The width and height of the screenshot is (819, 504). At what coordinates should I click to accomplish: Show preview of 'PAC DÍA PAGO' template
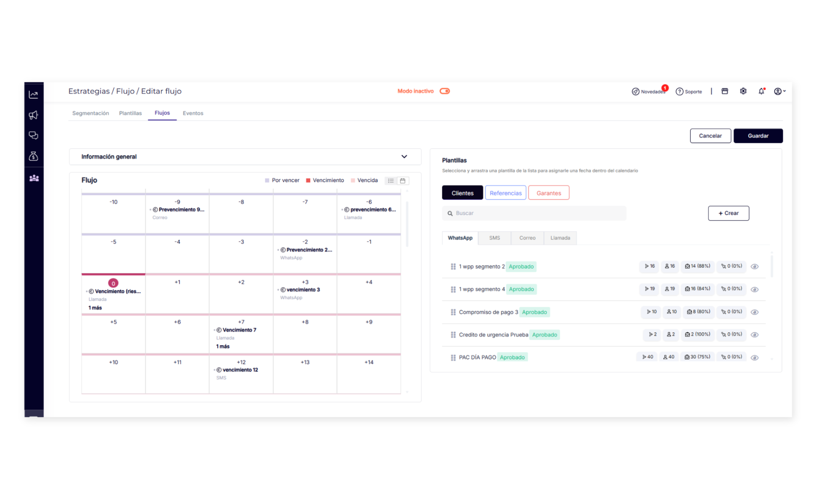(755, 357)
